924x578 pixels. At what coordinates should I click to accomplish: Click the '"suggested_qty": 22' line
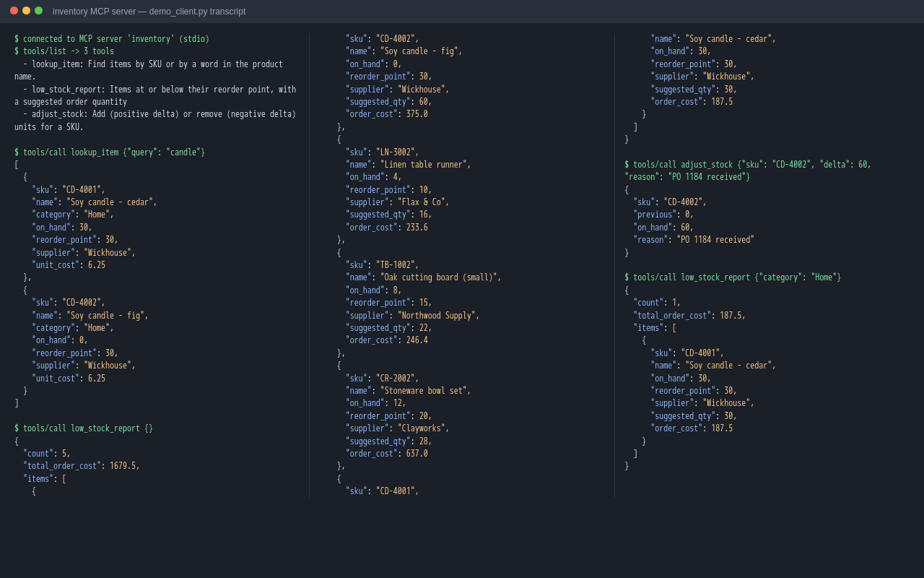pos(389,328)
